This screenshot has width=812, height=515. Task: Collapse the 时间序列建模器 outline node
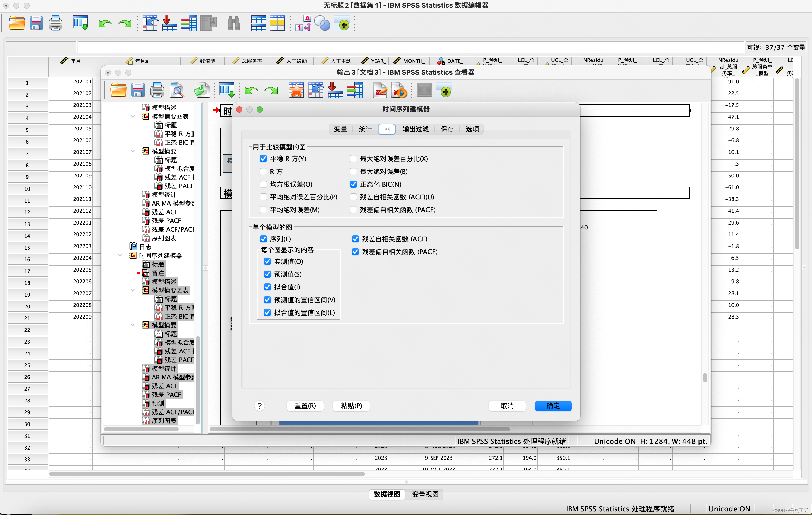click(120, 256)
